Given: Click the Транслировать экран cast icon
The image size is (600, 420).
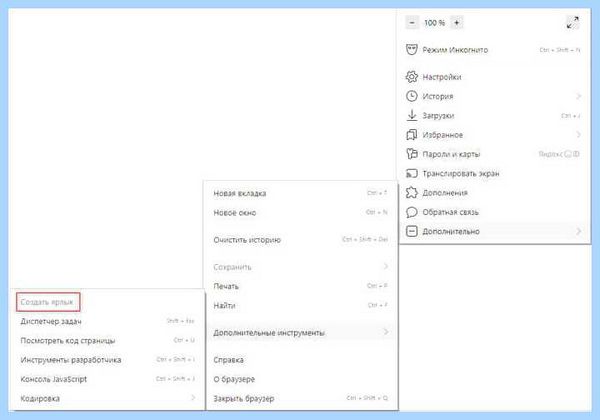Looking at the screenshot, I should [412, 173].
